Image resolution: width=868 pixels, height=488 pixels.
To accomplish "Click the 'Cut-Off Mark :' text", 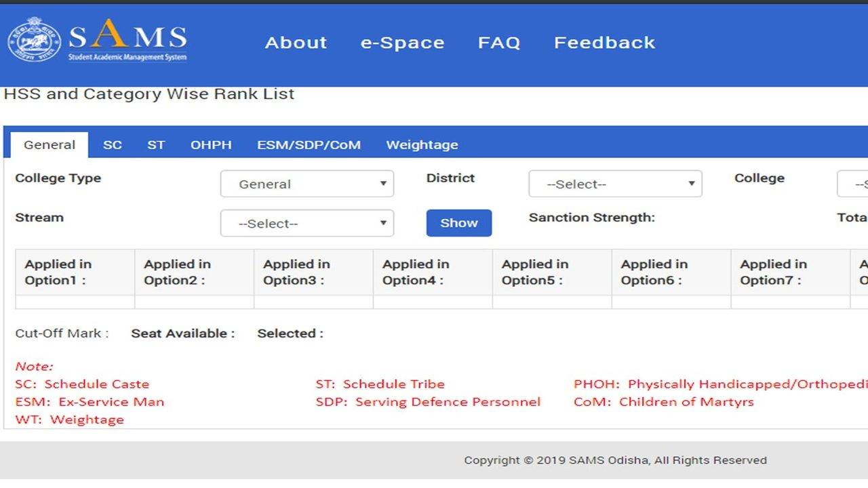I will coord(62,333).
